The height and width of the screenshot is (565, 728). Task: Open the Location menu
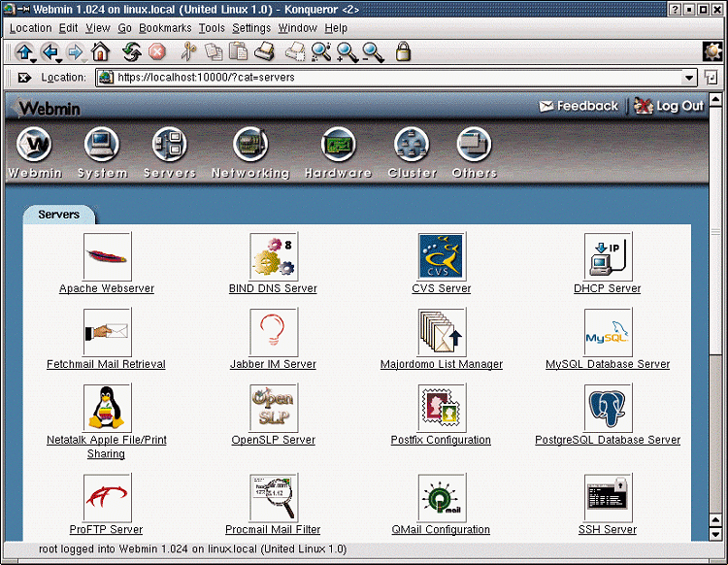31,28
